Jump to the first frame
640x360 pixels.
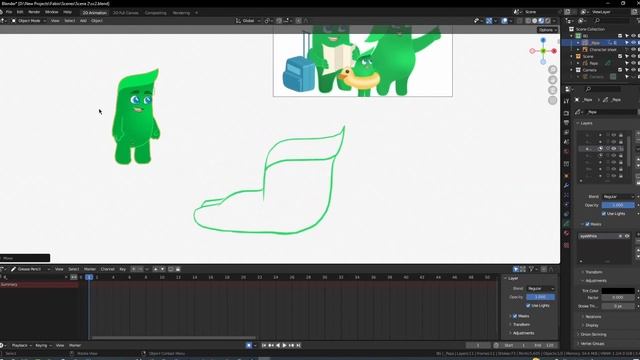point(264,345)
